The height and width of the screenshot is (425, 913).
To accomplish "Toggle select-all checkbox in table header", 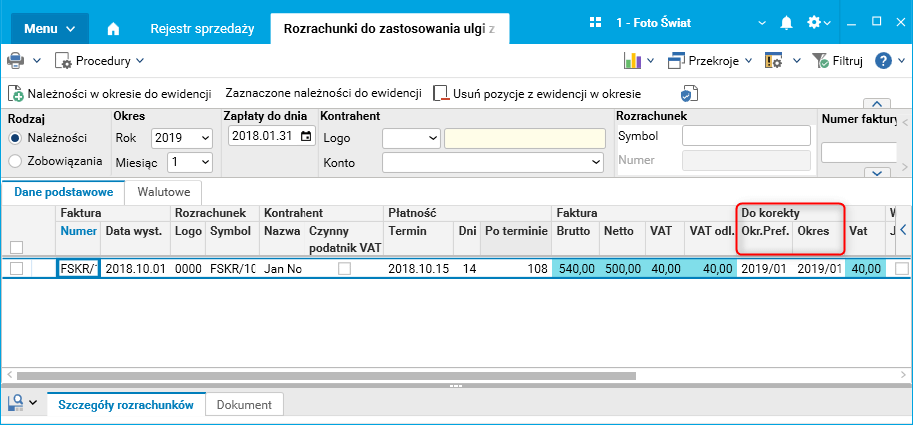I will coord(16,247).
